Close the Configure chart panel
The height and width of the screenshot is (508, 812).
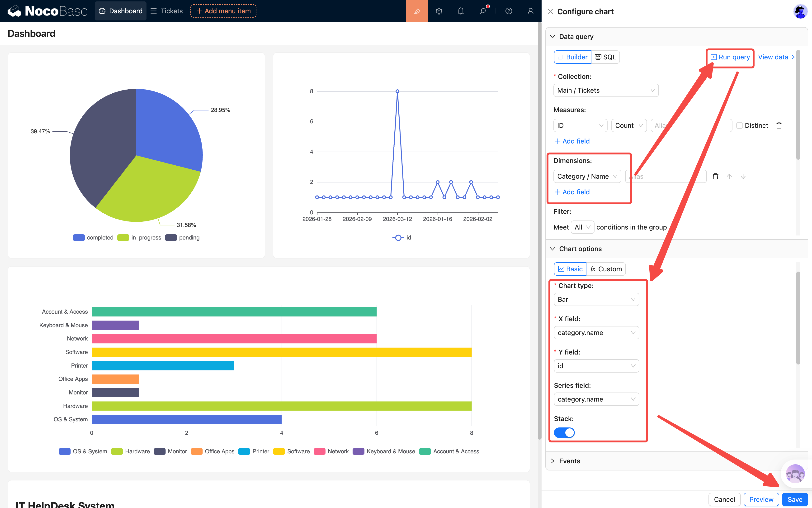pos(550,11)
